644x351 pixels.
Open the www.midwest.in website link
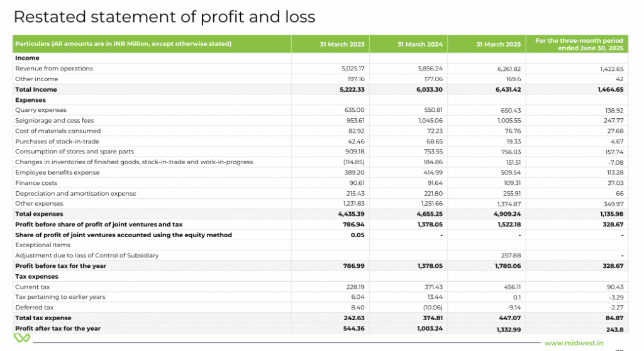pyautogui.click(x=574, y=343)
